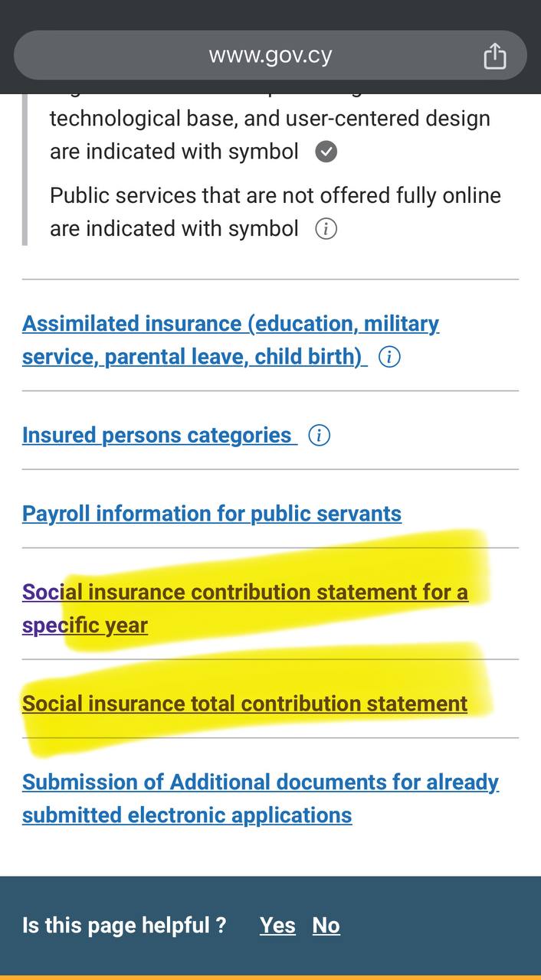The image size is (541, 980).
Task: Answer No to page helpful question
Action: (326, 926)
